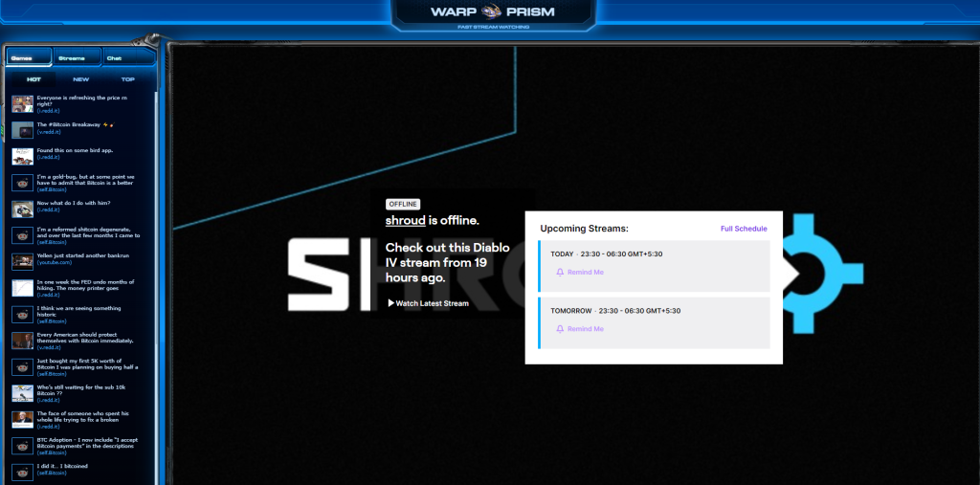Viewport: 980px width, 485px height.
Task: Open thumbnail for 'Found this on some bird app'
Action: click(x=23, y=155)
